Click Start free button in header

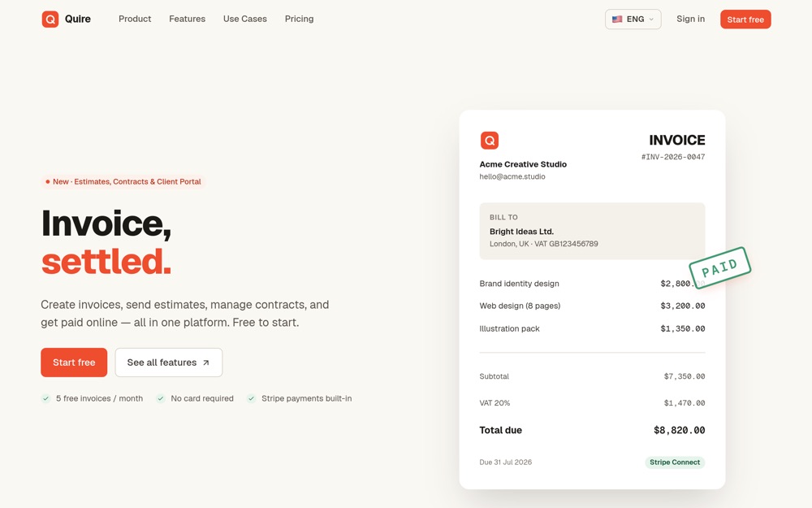[x=745, y=20]
